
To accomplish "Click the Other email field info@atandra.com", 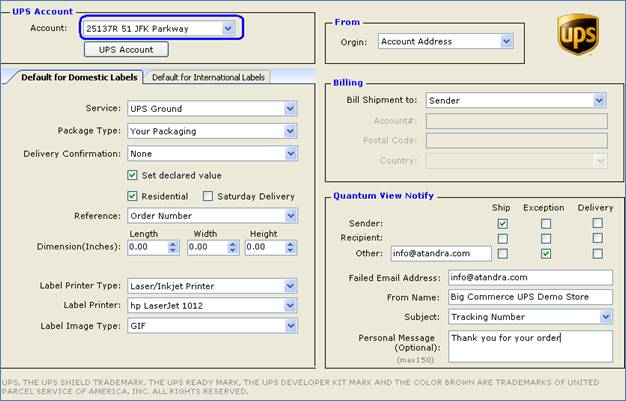I will [x=441, y=253].
